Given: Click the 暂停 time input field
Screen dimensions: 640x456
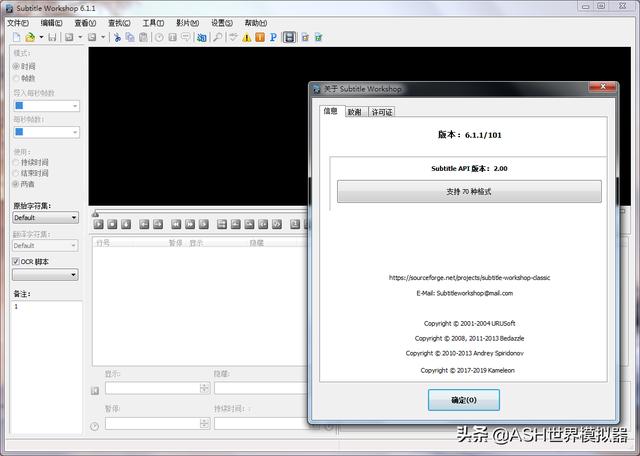Looking at the screenshot, I should click(x=152, y=423).
